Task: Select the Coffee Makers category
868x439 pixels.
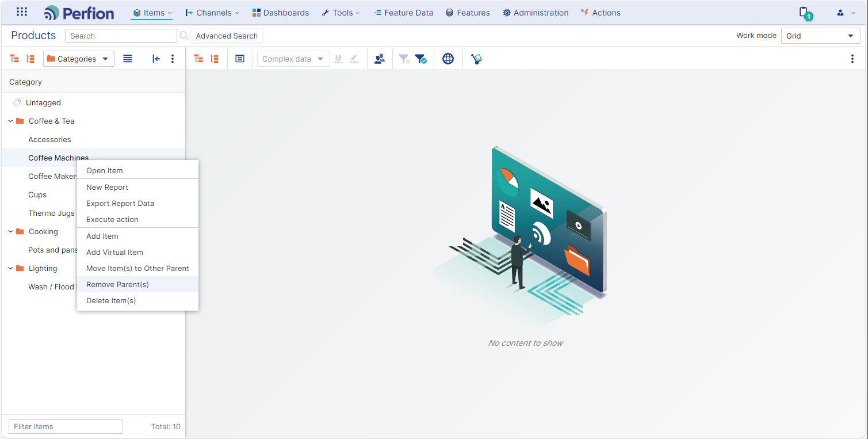Action: [x=52, y=176]
